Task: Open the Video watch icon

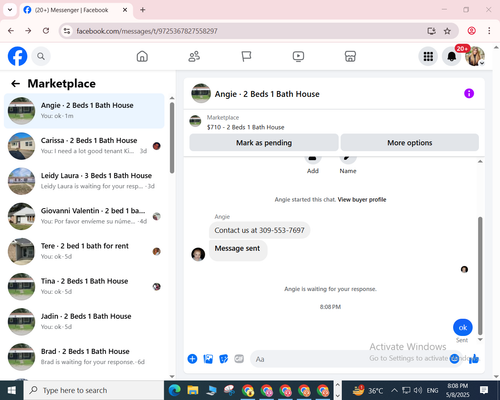Action: coord(298,56)
